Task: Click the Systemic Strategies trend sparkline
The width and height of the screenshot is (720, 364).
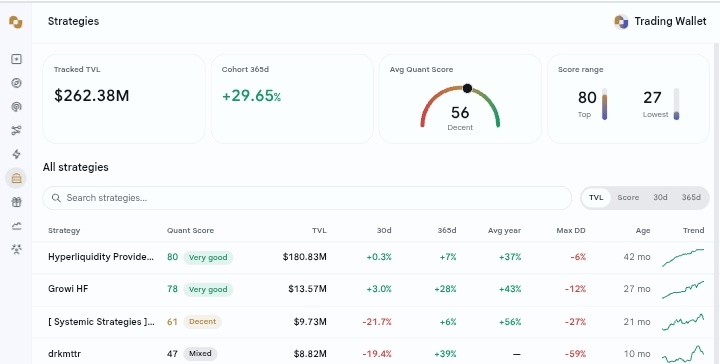Action: click(683, 322)
